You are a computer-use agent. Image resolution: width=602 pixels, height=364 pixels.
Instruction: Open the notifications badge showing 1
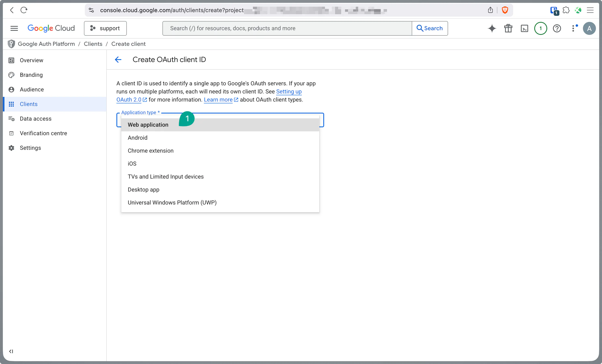pyautogui.click(x=540, y=28)
